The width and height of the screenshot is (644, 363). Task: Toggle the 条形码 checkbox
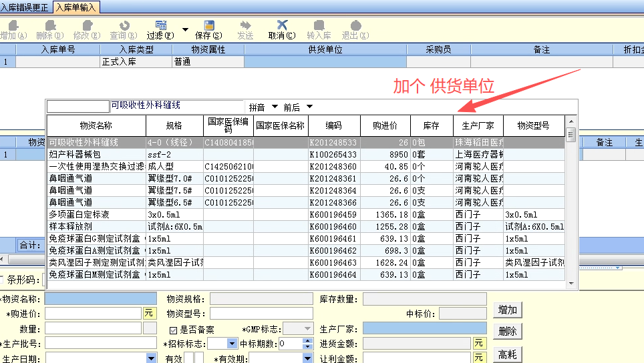pyautogui.click(x=1, y=280)
